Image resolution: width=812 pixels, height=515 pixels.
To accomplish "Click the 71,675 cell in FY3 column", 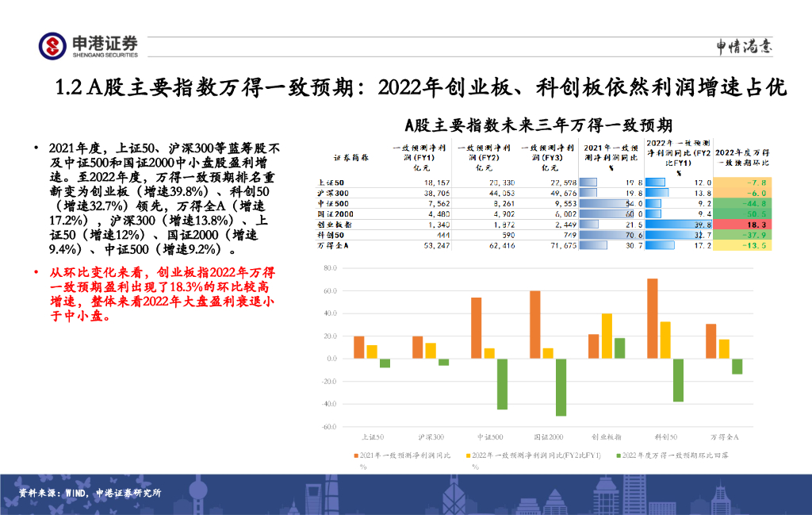I will point(563,245).
